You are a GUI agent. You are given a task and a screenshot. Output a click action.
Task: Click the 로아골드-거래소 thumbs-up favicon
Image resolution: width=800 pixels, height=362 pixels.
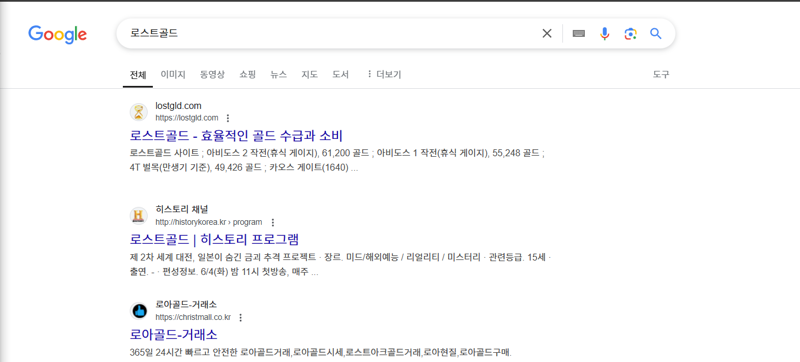tap(138, 311)
